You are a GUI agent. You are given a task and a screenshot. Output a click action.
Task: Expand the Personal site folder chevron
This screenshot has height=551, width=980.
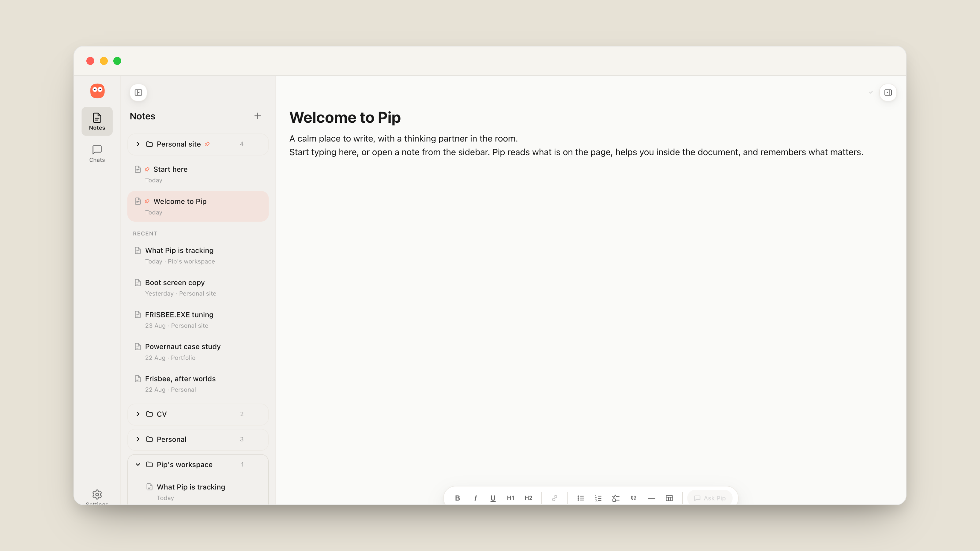tap(138, 144)
